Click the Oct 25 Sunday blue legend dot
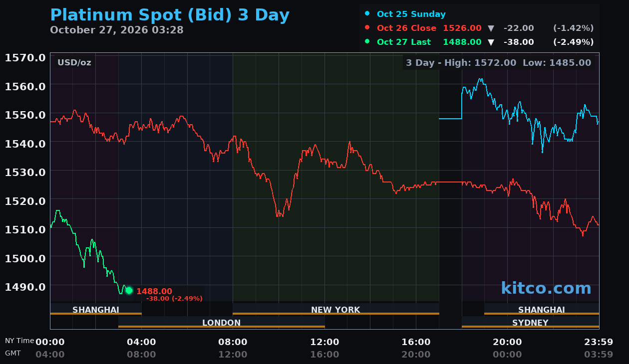629x364 pixels. pyautogui.click(x=367, y=14)
